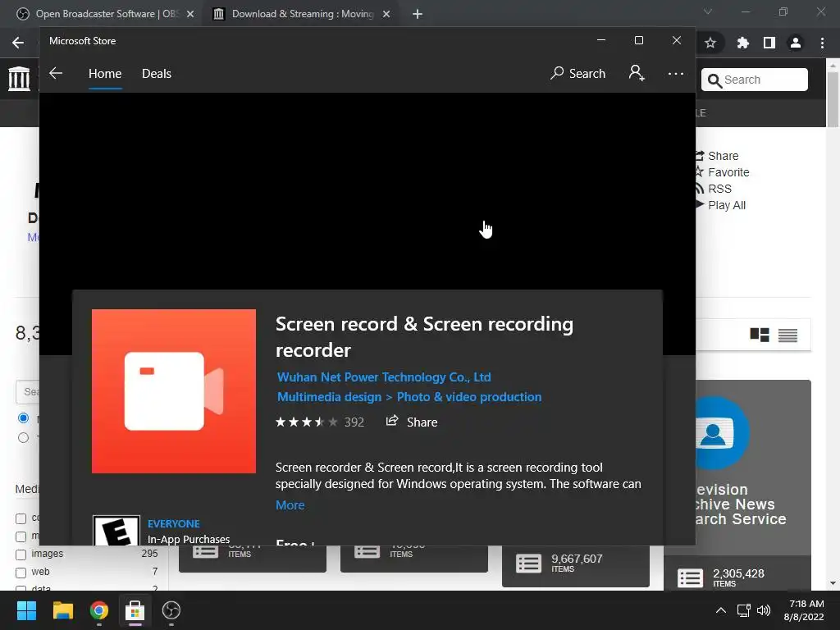
Task: Go back in Chrome browser
Action: coord(18,43)
